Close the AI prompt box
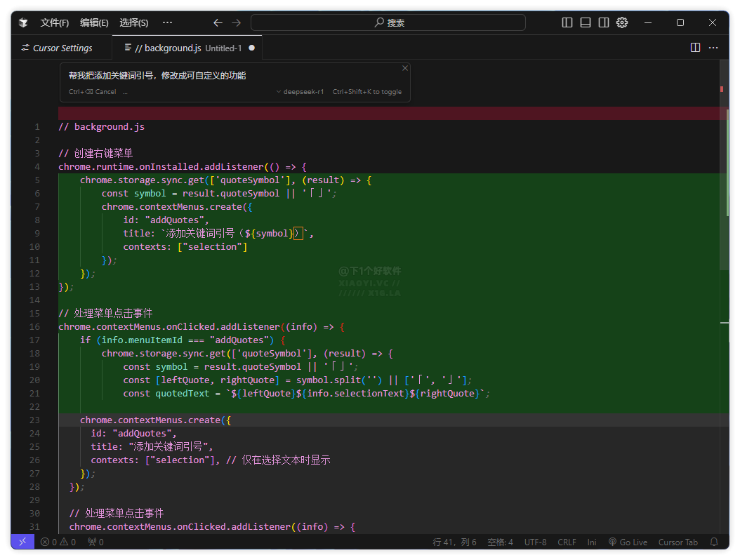 click(x=405, y=68)
